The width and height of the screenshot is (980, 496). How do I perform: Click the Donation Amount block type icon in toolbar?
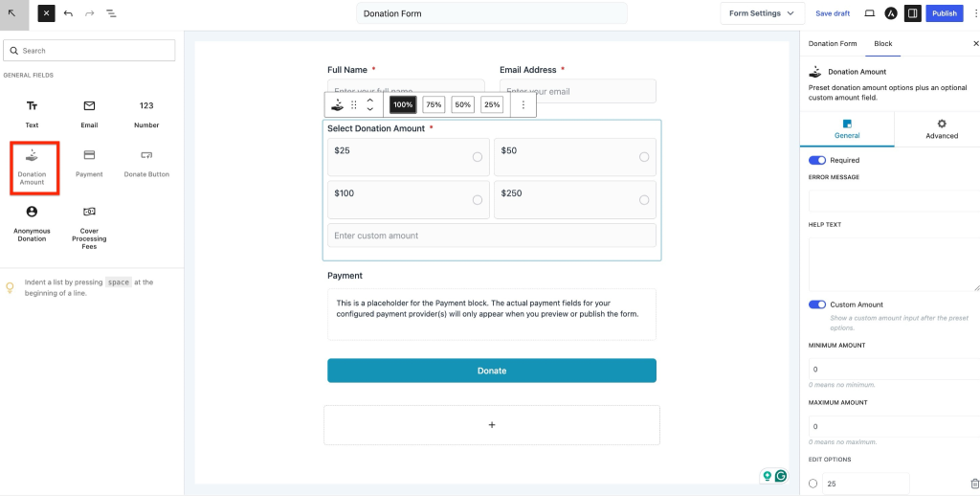pos(338,105)
